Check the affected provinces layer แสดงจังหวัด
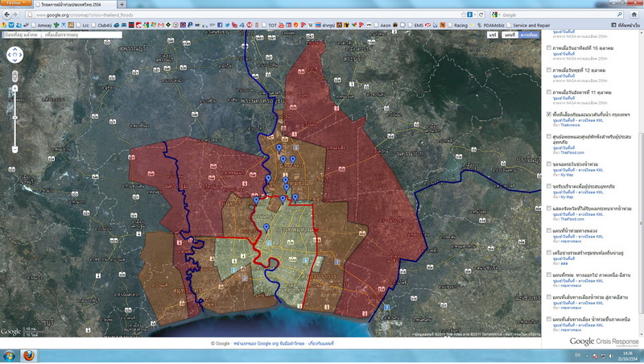Viewport: 644px width, 364px height. tap(549, 209)
